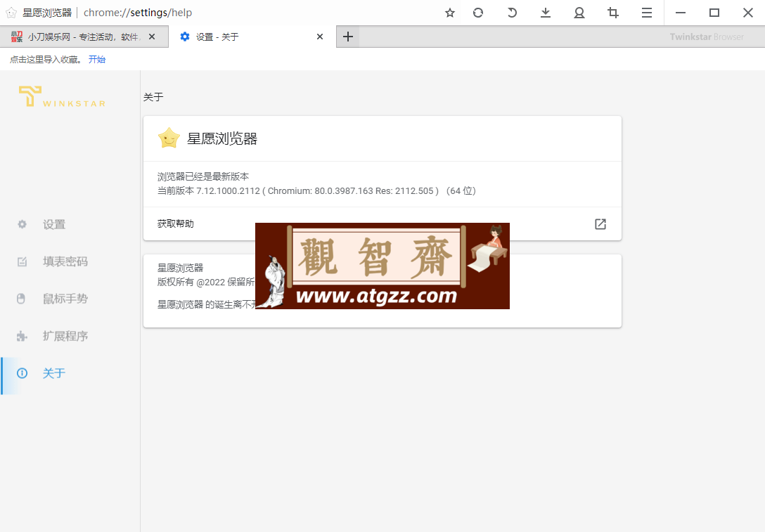This screenshot has width=765, height=532.
Task: Click the screenshot crop icon
Action: pyautogui.click(x=613, y=13)
